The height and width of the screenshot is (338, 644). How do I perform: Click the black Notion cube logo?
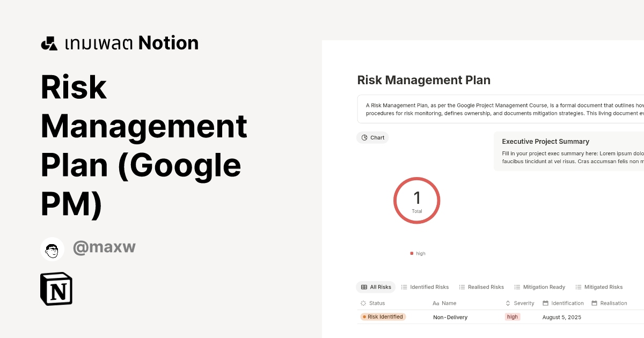click(x=56, y=289)
